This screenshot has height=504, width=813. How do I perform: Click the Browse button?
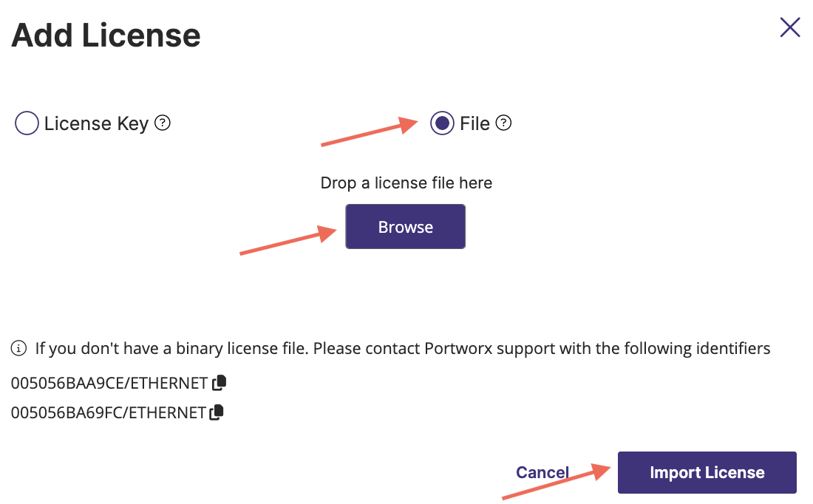click(x=405, y=227)
